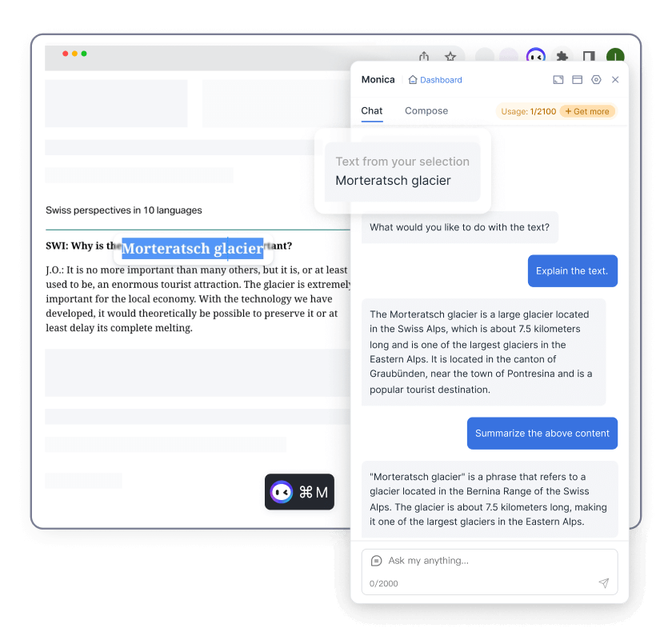Screen dimensions: 672x640
Task: Switch to the Compose tab
Action: (x=426, y=110)
